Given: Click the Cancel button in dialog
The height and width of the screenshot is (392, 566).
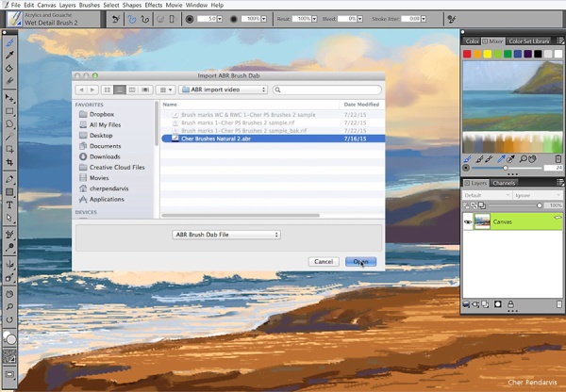Looking at the screenshot, I should click(324, 261).
